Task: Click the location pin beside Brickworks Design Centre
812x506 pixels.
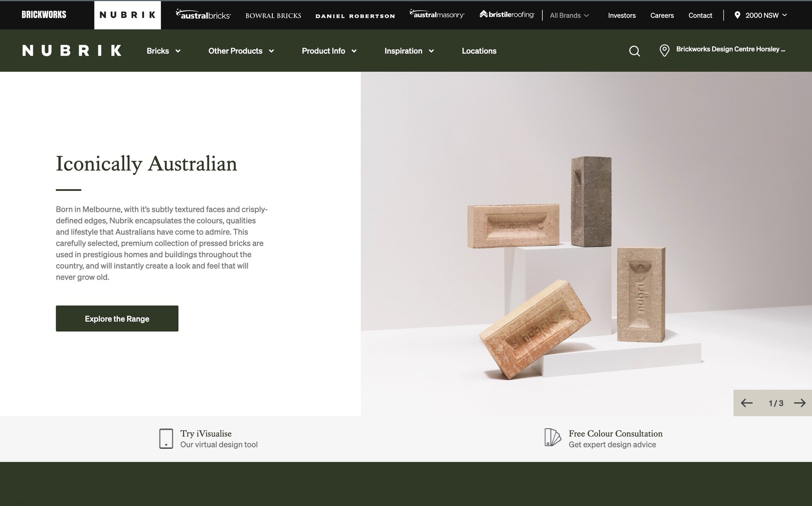Action: 664,50
